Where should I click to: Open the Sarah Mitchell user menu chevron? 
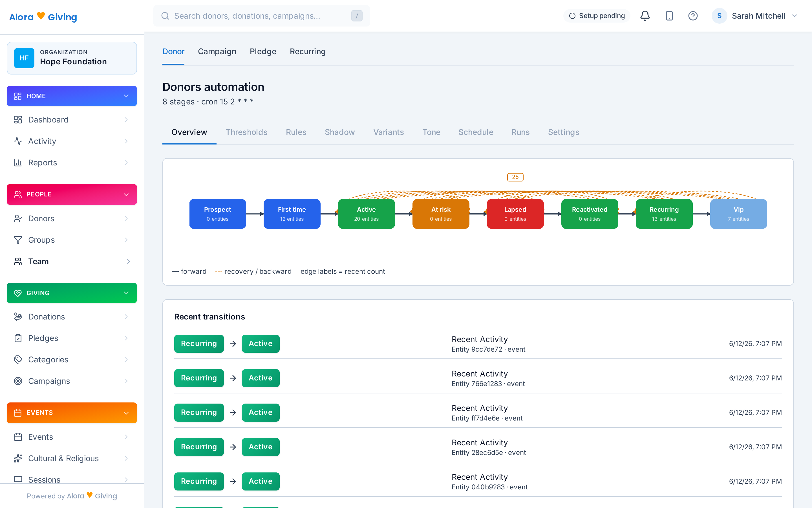click(x=794, y=16)
